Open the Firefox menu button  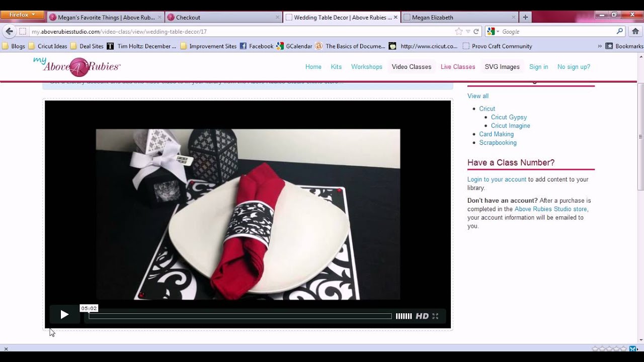coord(22,15)
